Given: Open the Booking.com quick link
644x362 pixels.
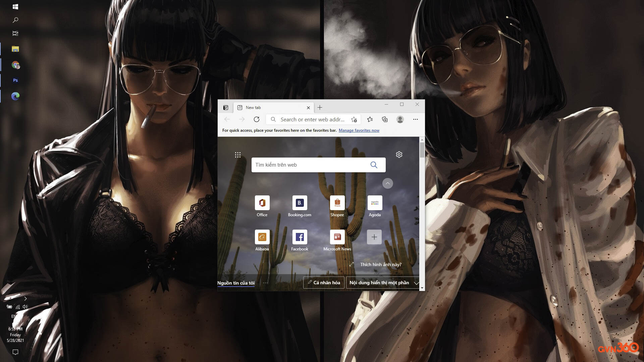Looking at the screenshot, I should [300, 206].
